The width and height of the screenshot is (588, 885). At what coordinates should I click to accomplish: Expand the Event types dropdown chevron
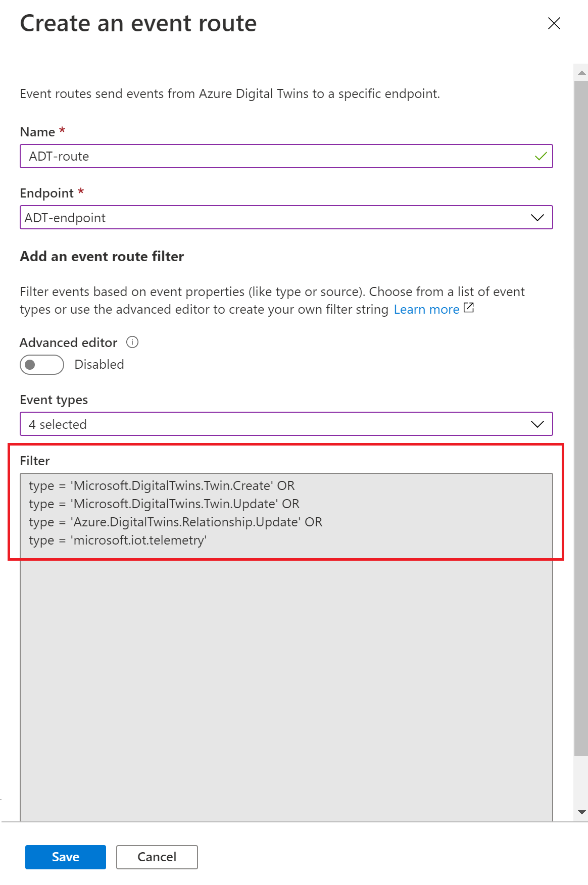tap(537, 424)
